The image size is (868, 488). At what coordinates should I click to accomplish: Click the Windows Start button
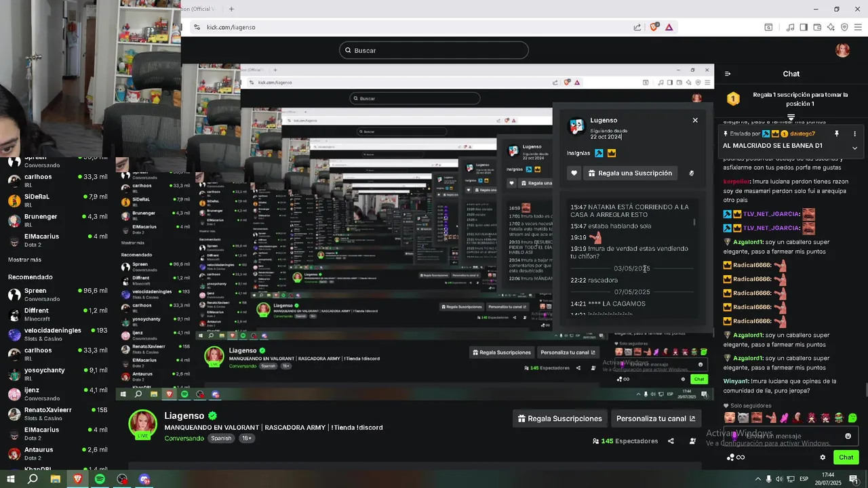[10, 479]
